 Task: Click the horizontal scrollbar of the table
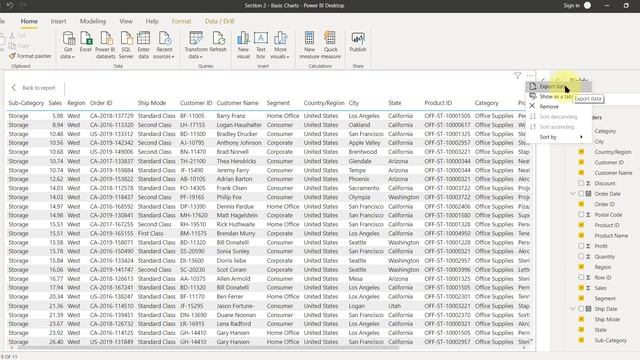pos(208,347)
